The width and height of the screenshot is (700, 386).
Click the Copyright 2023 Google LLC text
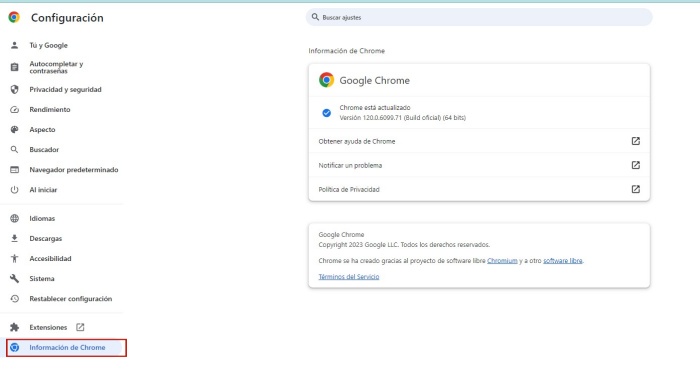(x=404, y=245)
